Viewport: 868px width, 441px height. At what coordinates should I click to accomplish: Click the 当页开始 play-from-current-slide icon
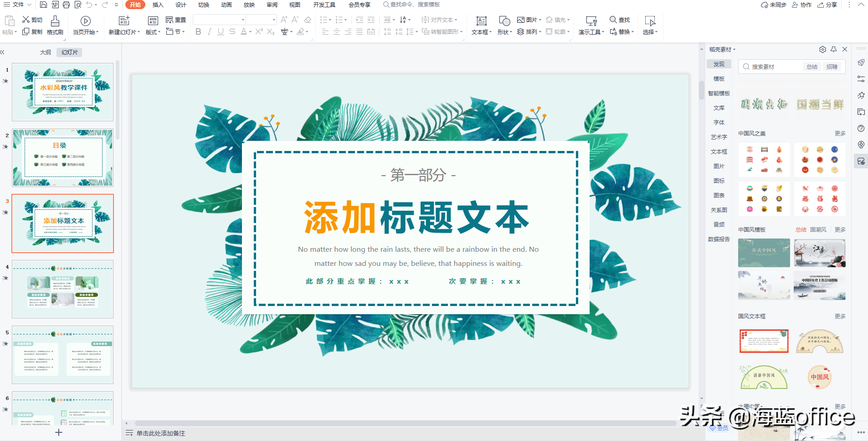(85, 21)
